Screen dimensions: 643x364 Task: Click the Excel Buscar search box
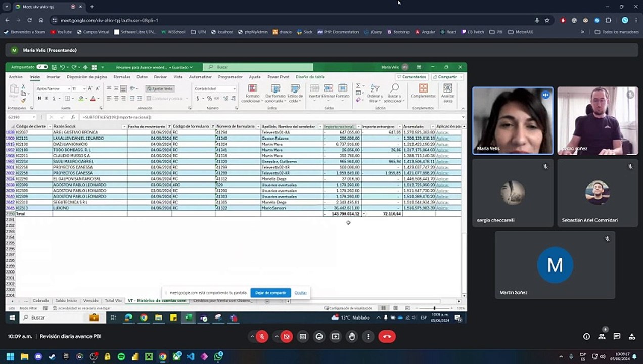click(258, 67)
